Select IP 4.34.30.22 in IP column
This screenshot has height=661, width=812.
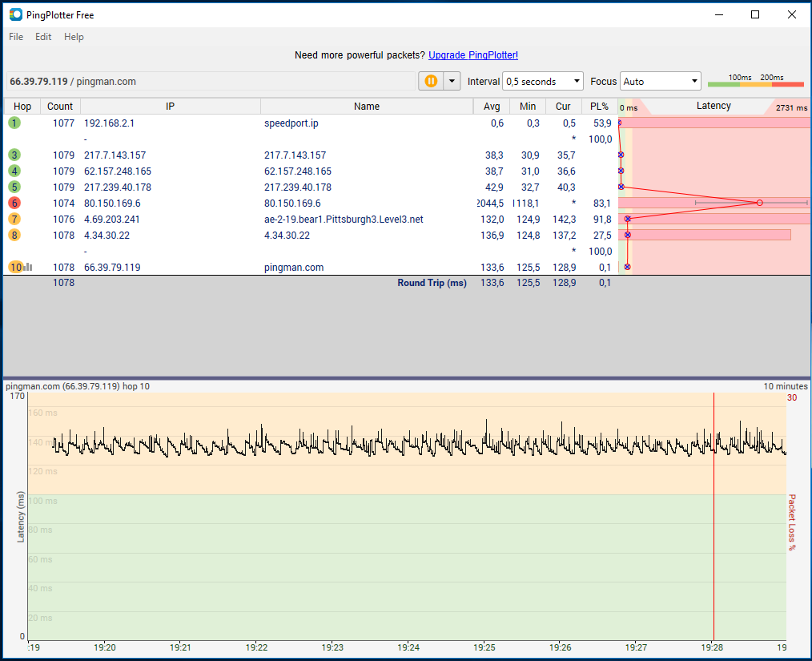pos(107,236)
